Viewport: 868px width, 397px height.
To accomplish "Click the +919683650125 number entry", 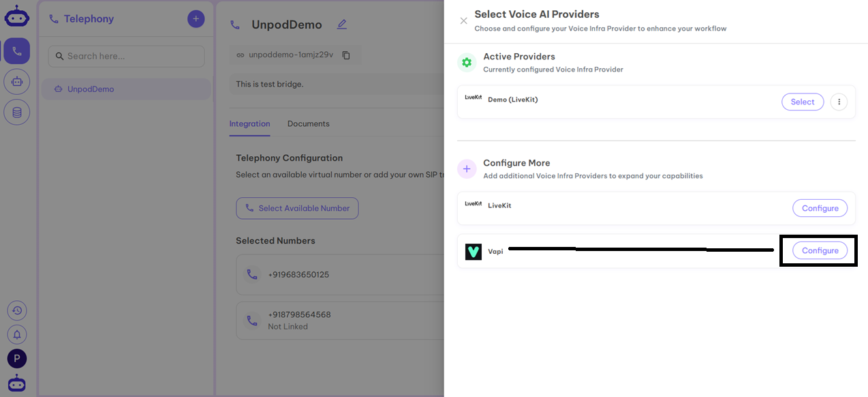I will click(x=298, y=275).
